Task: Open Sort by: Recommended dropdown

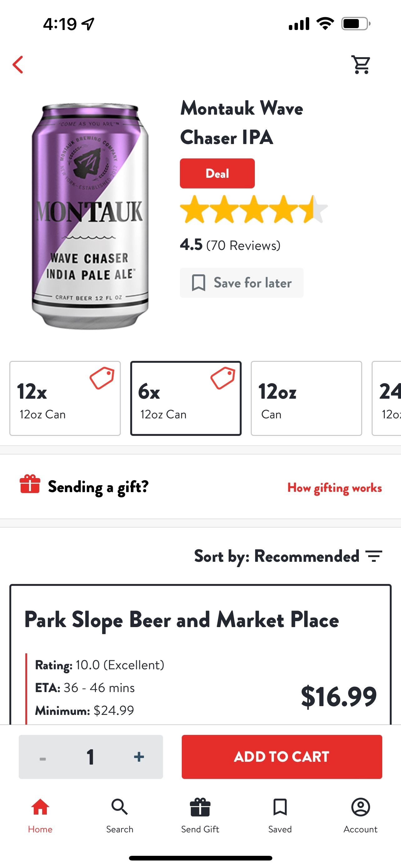Action: (276, 556)
